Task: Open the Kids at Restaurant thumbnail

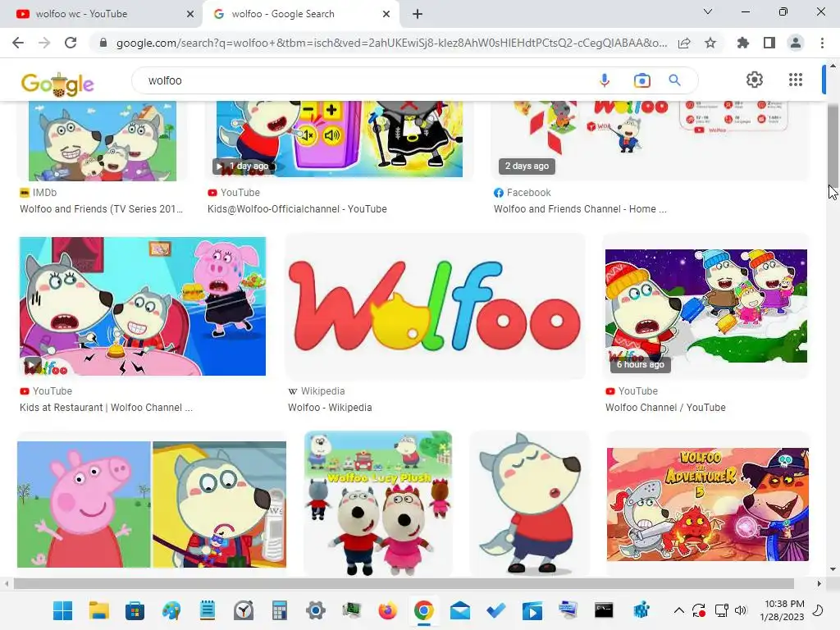Action: point(143,307)
